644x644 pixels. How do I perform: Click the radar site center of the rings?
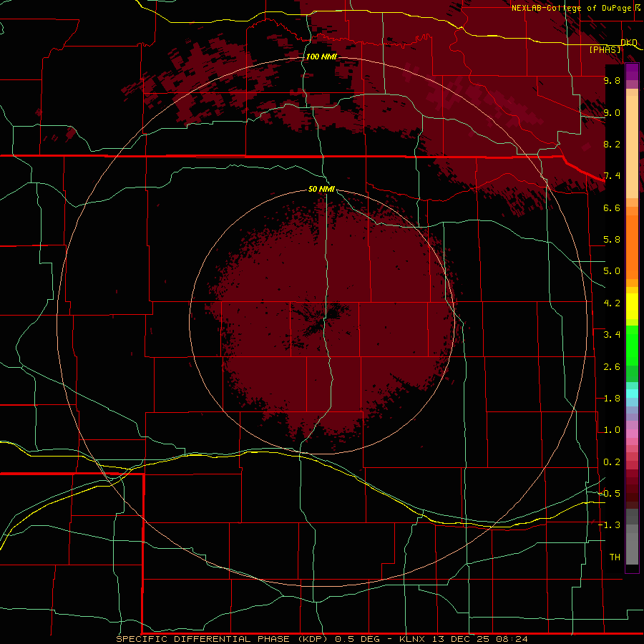[x=322, y=321]
